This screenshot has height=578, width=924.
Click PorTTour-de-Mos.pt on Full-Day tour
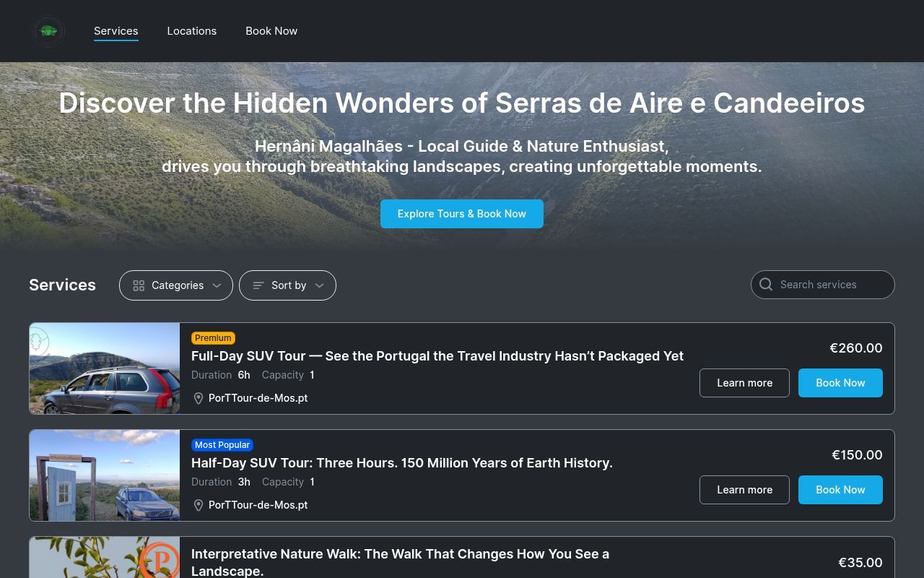258,398
